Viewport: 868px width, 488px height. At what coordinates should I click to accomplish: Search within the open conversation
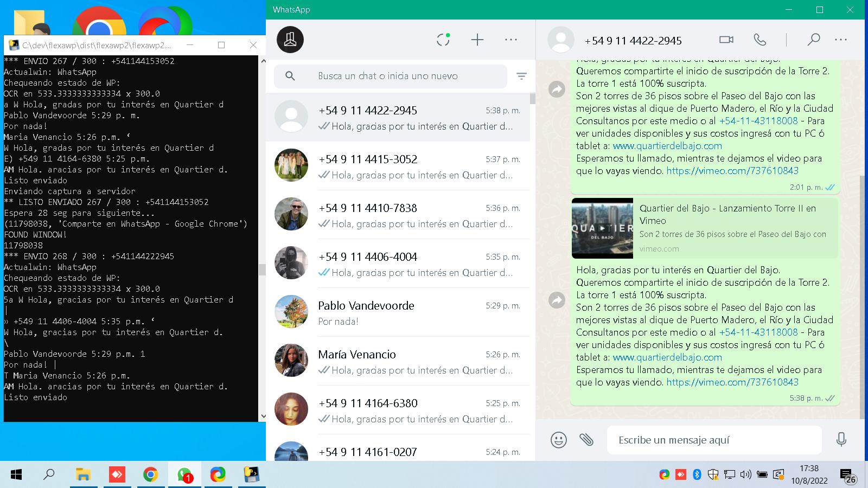click(813, 40)
